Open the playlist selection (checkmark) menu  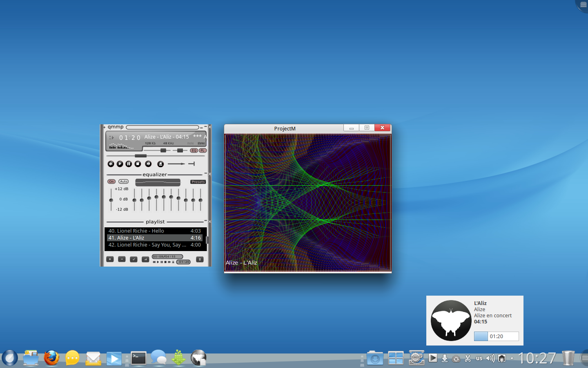tap(134, 259)
